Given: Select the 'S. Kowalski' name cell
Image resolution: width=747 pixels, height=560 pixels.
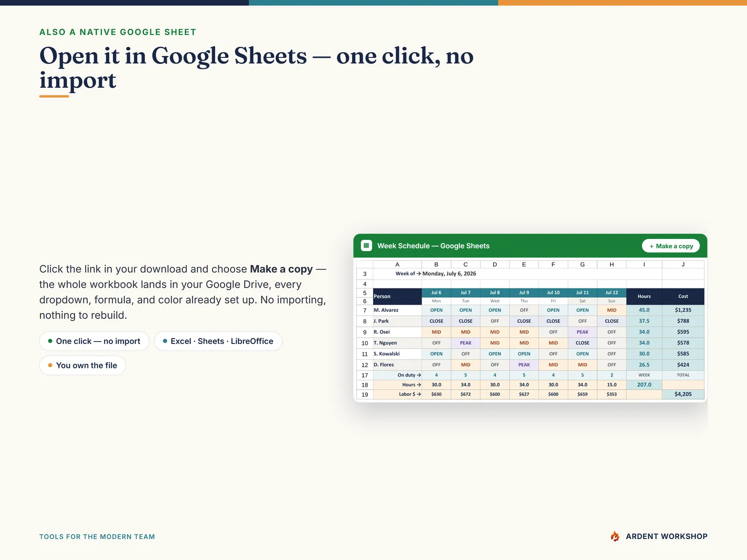Looking at the screenshot, I should (x=397, y=354).
